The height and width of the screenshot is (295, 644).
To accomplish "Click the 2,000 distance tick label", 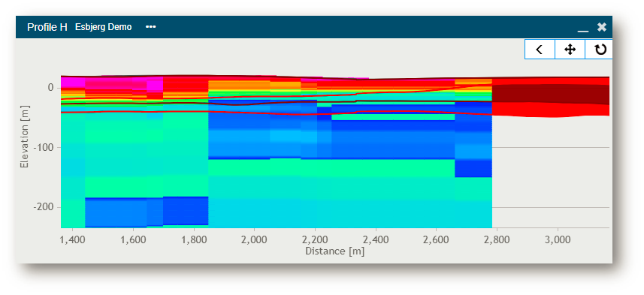I will [x=254, y=239].
